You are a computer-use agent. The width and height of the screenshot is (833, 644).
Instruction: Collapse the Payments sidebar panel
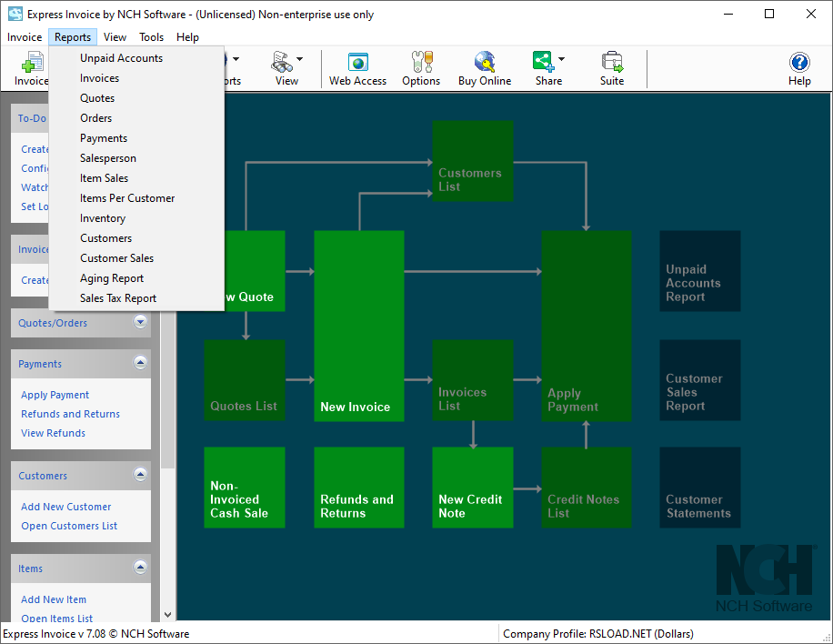pos(140,363)
